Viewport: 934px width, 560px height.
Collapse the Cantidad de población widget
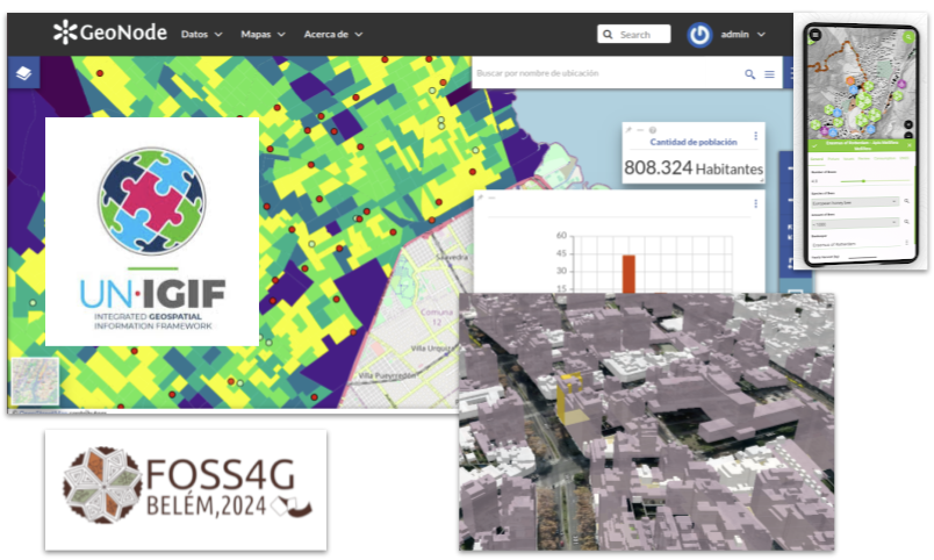[640, 130]
